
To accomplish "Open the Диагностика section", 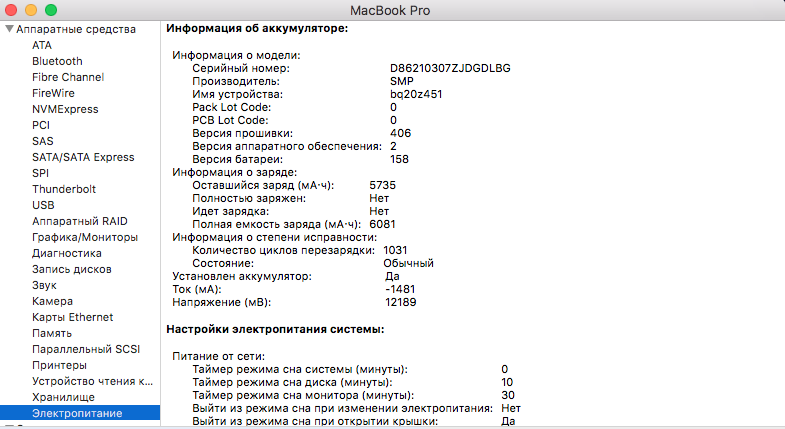I will click(x=67, y=253).
